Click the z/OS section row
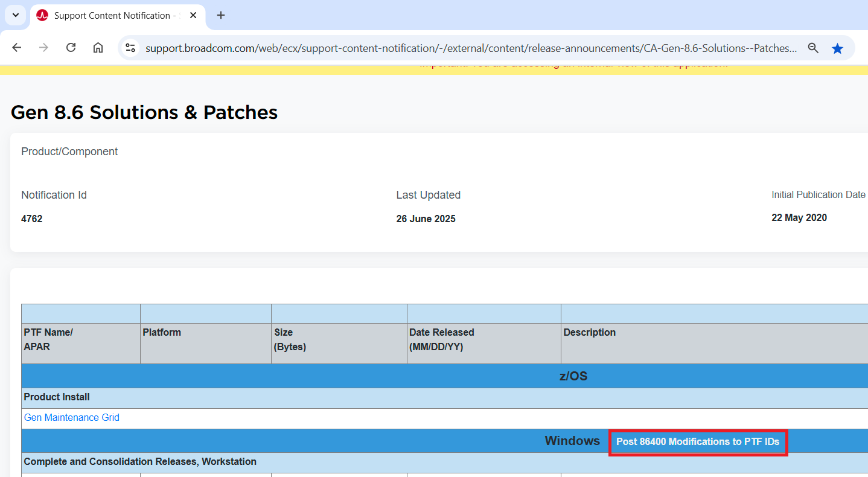Screen dimensions: 868x477 (x=445, y=376)
